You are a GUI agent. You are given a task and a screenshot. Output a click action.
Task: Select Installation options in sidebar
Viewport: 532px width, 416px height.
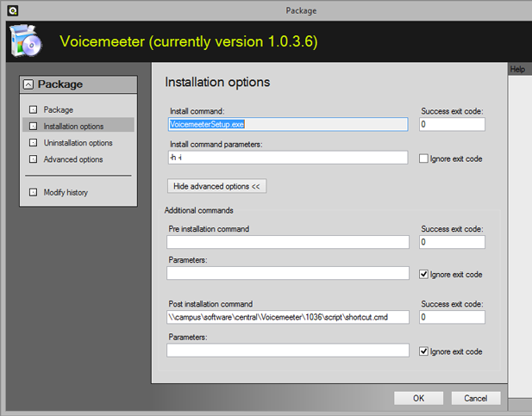[73, 127]
